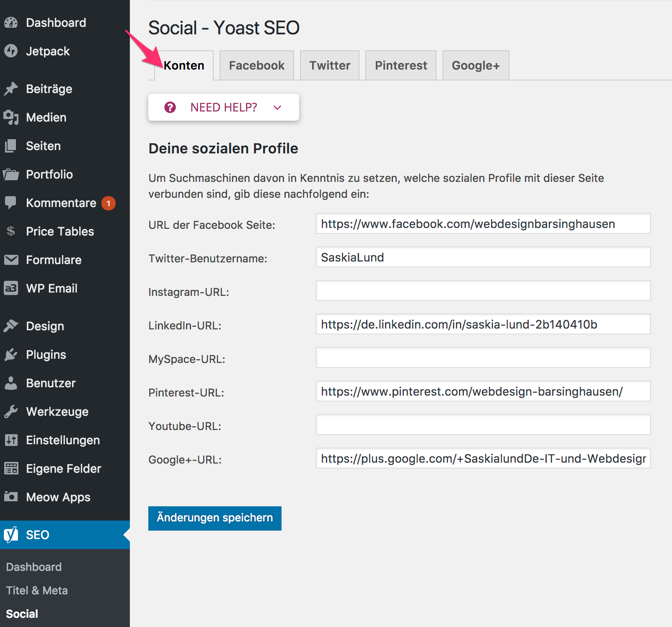The height and width of the screenshot is (627, 672).
Task: Click the question mark help icon
Action: point(170,107)
